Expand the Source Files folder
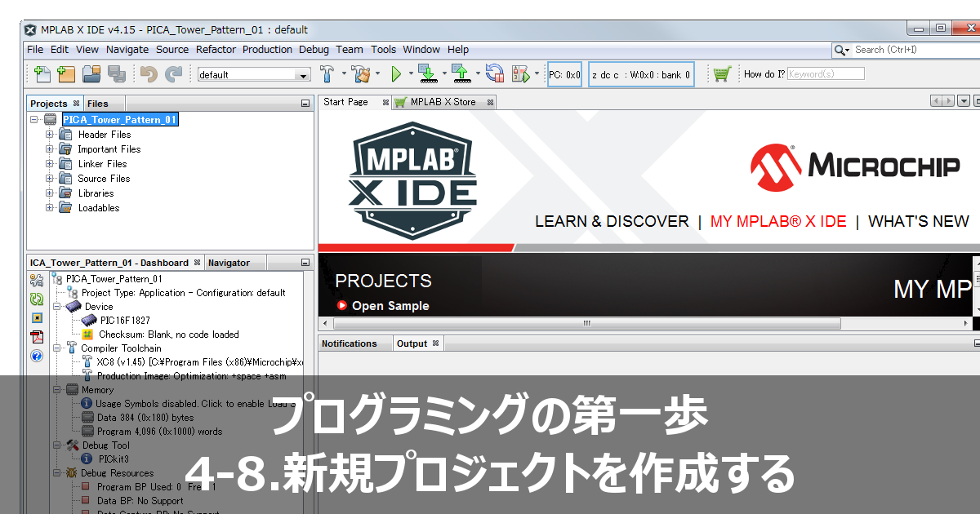Image resolution: width=980 pixels, height=514 pixels. tap(49, 179)
